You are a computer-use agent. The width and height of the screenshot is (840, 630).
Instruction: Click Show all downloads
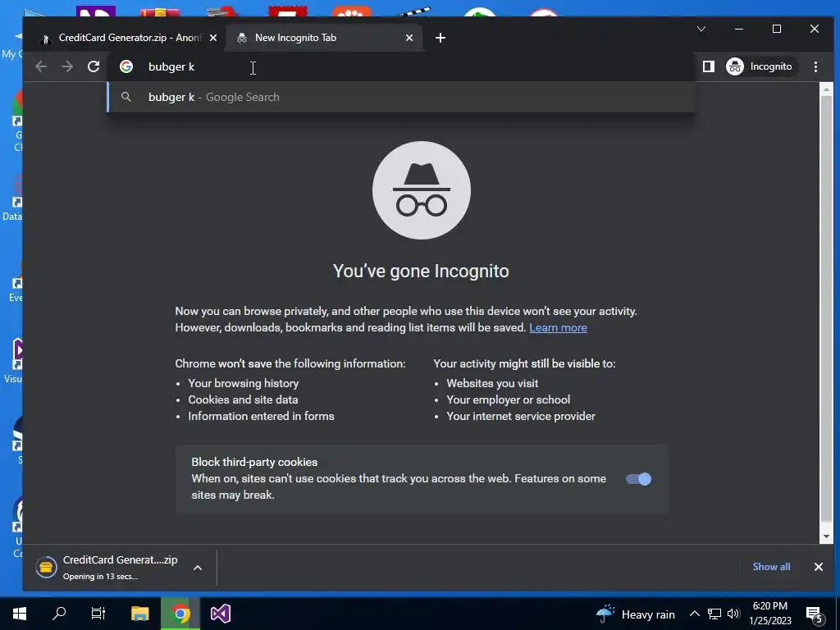click(771, 566)
